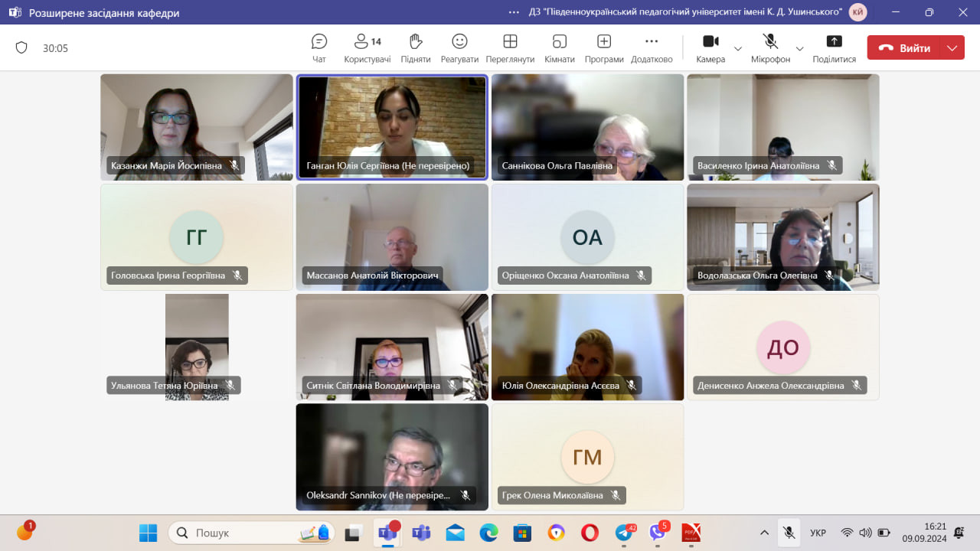Screen dimensions: 980x551
Task: Open the Програми apps menu
Action: pos(604,48)
